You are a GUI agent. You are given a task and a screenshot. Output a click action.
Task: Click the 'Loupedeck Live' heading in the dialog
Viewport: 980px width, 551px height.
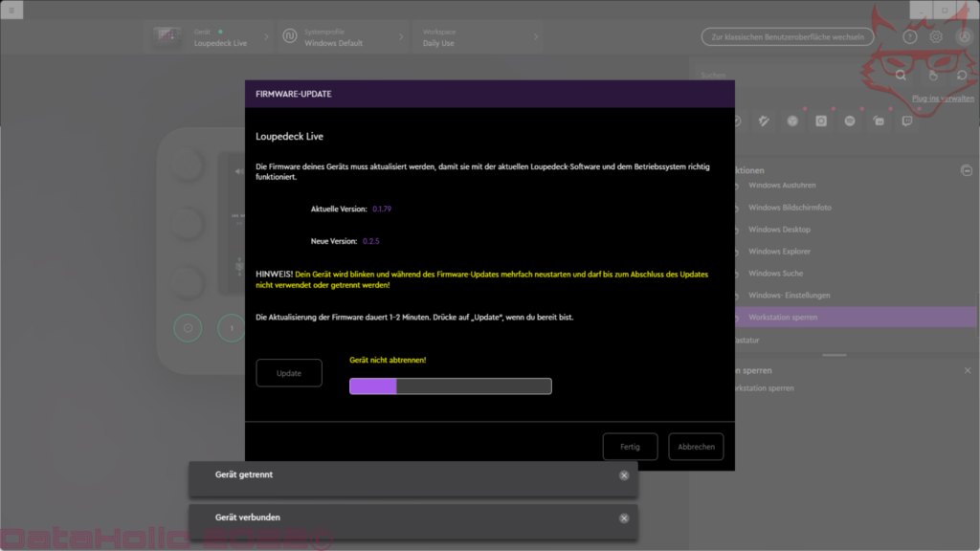[289, 136]
